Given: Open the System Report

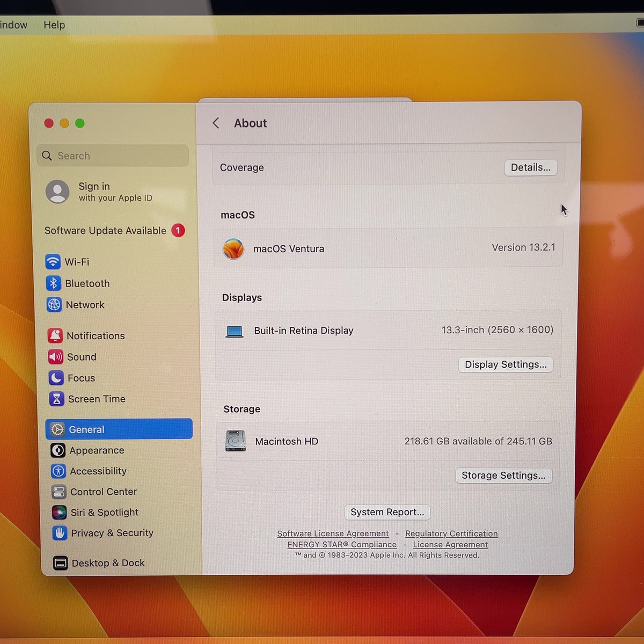Looking at the screenshot, I should click(387, 512).
